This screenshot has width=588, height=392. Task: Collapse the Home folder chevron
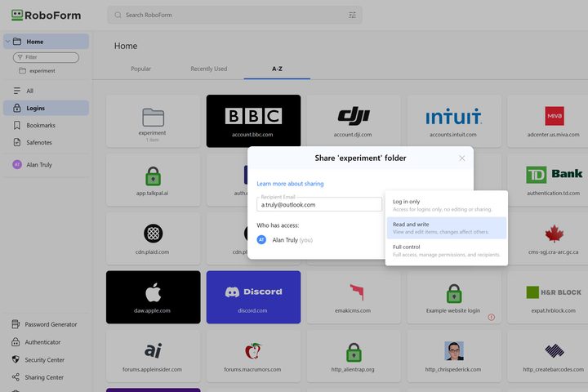coord(8,42)
